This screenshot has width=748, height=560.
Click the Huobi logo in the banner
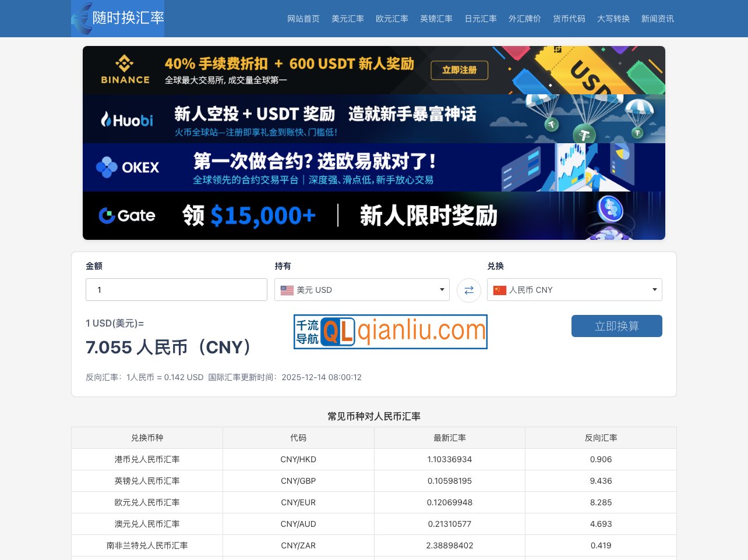pyautogui.click(x=126, y=119)
